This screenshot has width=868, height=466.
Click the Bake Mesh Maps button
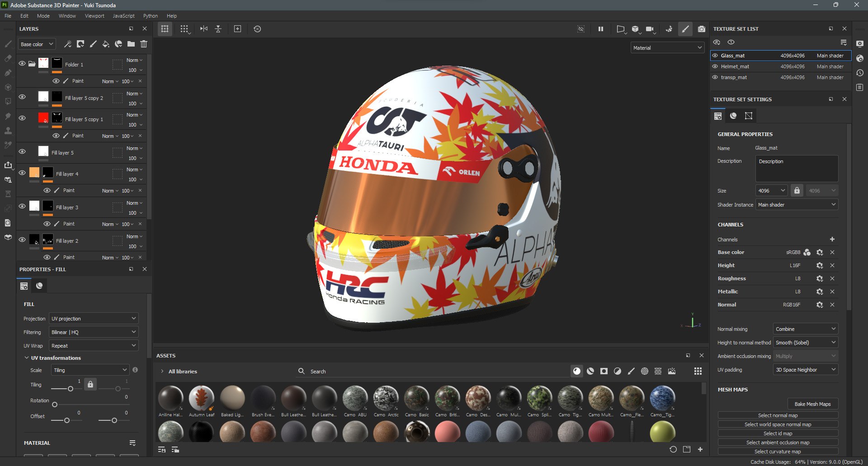point(812,404)
